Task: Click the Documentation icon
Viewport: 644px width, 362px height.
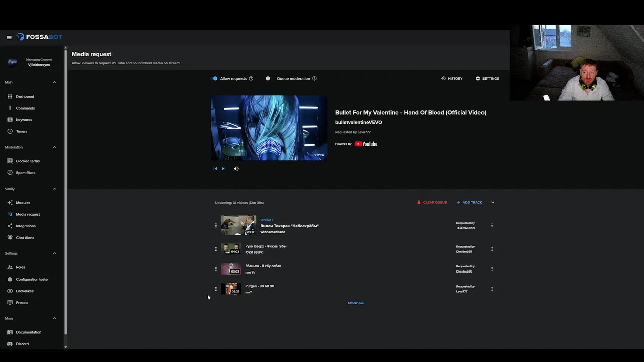Action: coord(10,332)
